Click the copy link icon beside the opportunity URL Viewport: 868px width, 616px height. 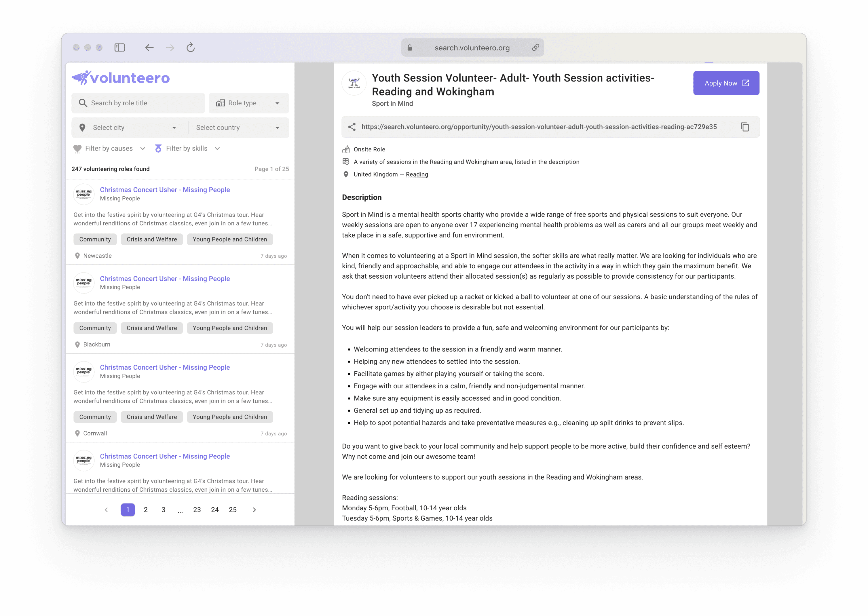click(745, 127)
